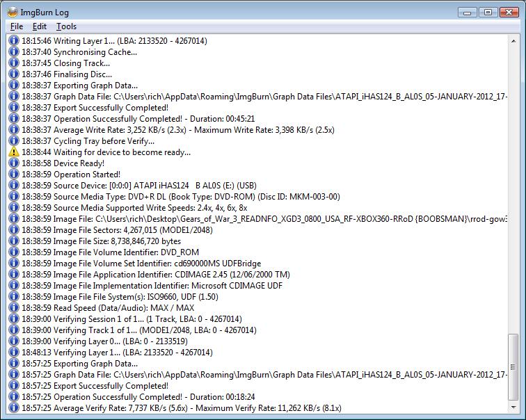Open the File menu
Image resolution: width=526 pixels, height=420 pixels.
pos(17,26)
